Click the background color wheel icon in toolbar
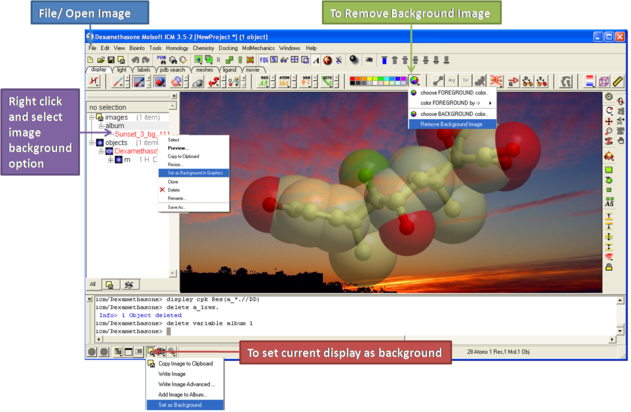 coord(415,81)
